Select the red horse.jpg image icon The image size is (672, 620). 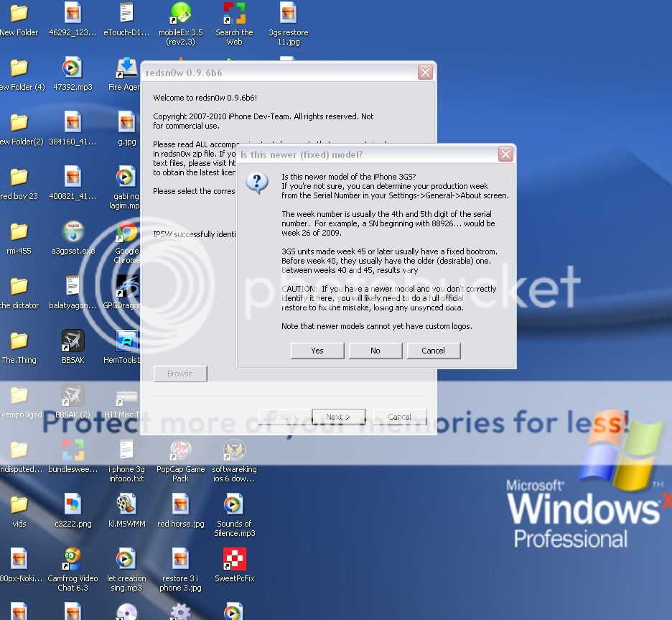point(180,504)
